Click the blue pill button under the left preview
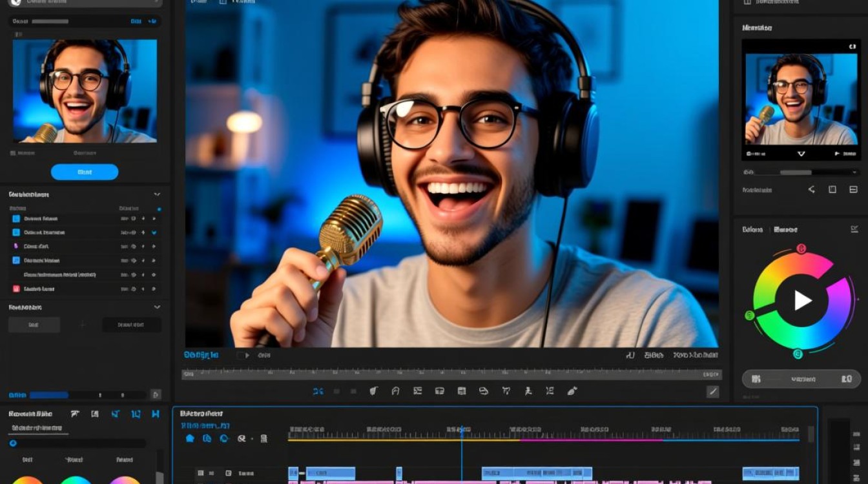 click(x=85, y=172)
